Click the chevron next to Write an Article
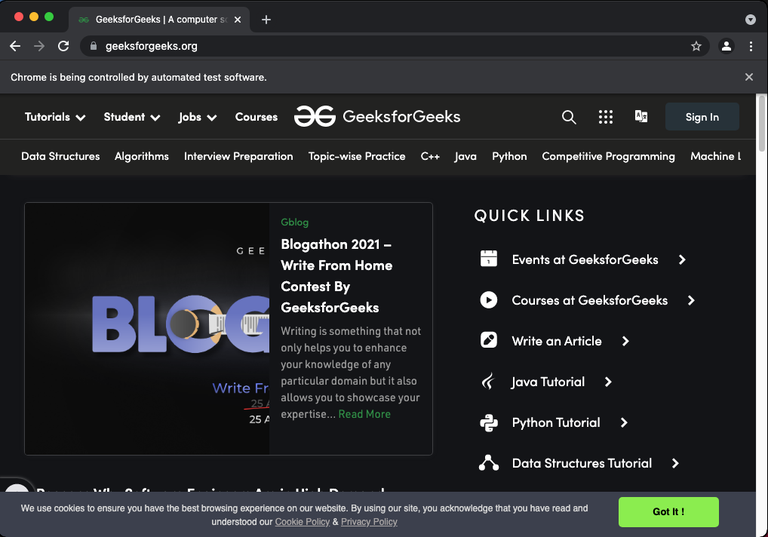 [x=625, y=341]
